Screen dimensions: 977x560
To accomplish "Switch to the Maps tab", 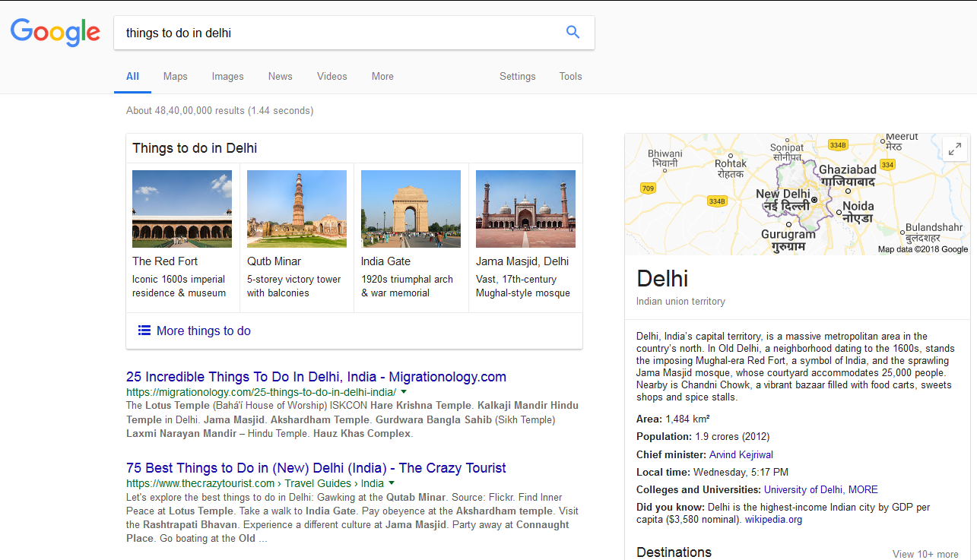I will [x=175, y=76].
